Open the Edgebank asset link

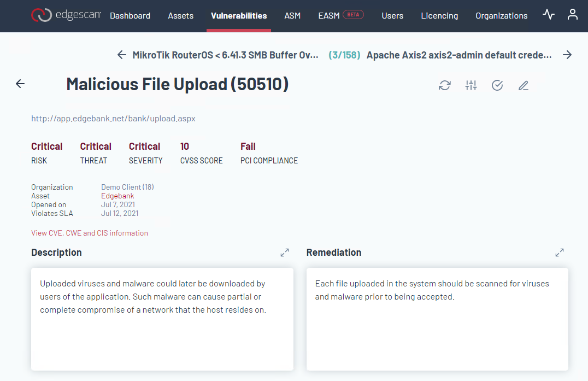click(x=117, y=196)
